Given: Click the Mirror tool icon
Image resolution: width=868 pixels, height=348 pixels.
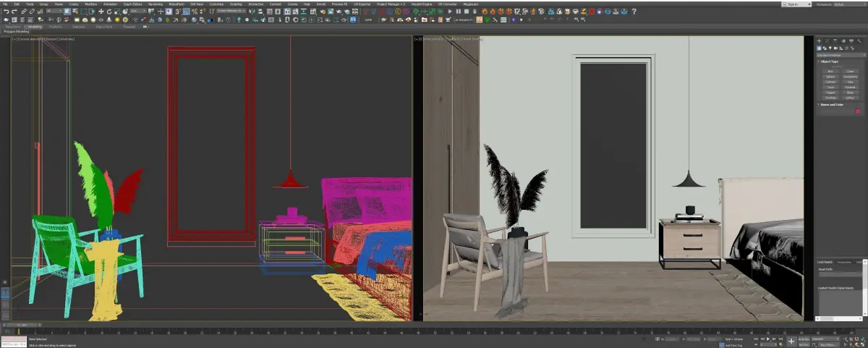Looking at the screenshot, I should click(x=250, y=12).
